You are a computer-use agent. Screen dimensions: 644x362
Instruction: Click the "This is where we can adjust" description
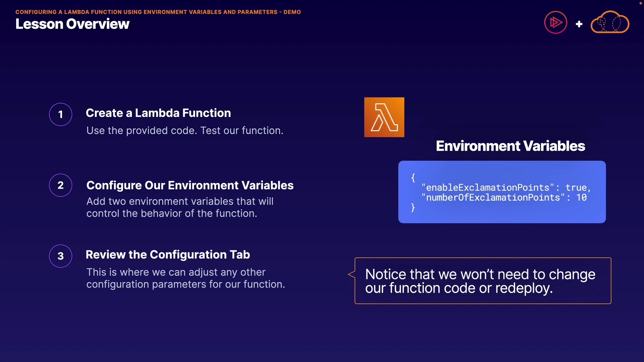tap(185, 278)
